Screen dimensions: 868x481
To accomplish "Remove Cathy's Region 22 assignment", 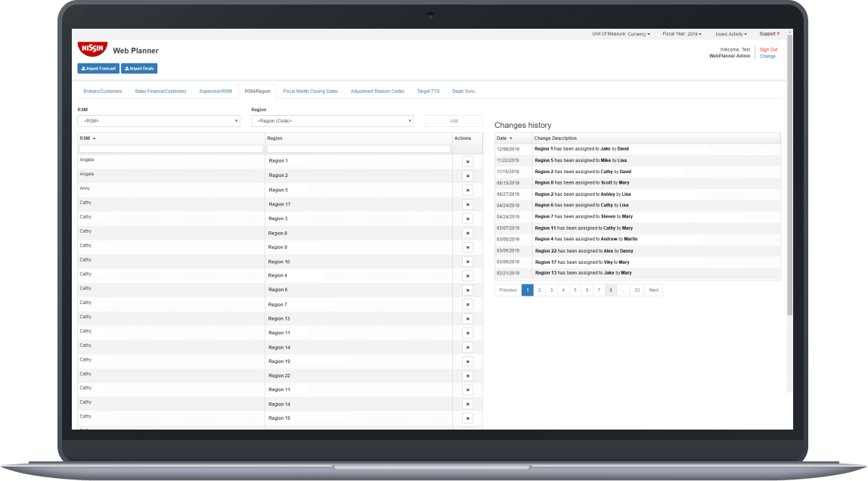I will tap(467, 376).
